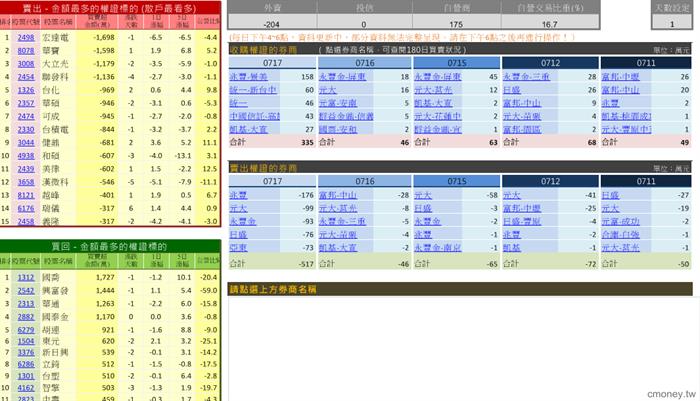Open stock code link 6286
Image resolution: width=700 pixels, height=401 pixels.
(x=26, y=364)
